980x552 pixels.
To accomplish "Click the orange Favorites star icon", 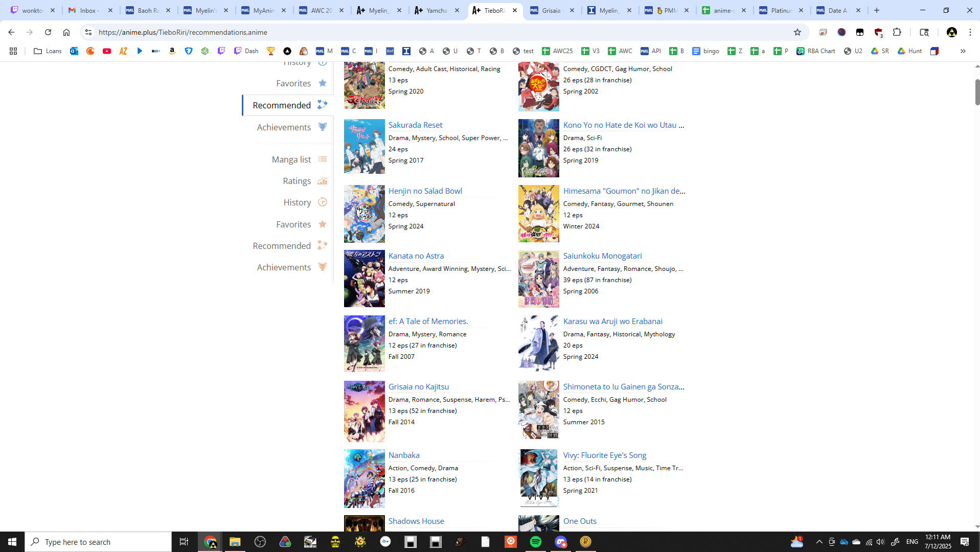I will pos(323,224).
